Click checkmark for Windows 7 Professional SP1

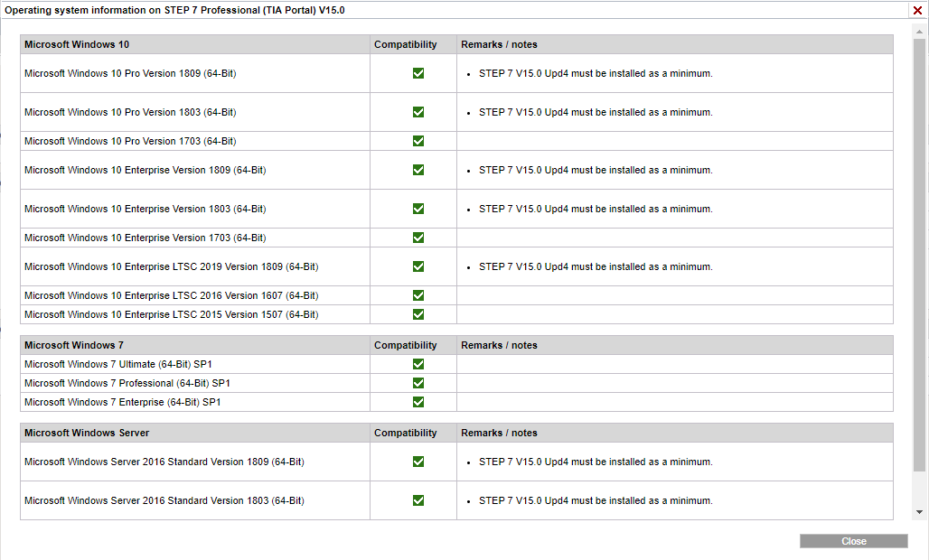coord(418,383)
